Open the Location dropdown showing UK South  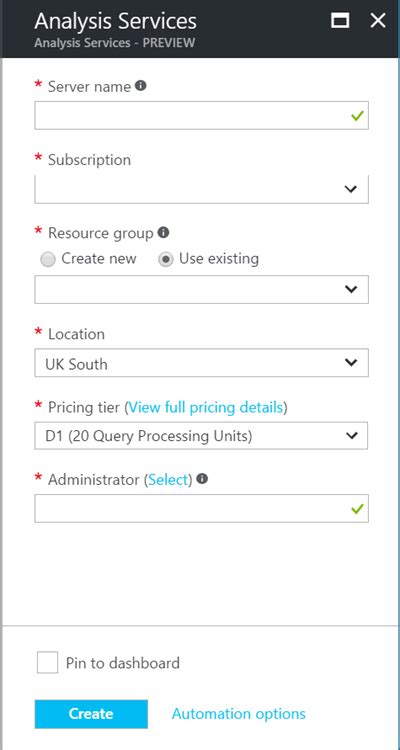(x=201, y=363)
